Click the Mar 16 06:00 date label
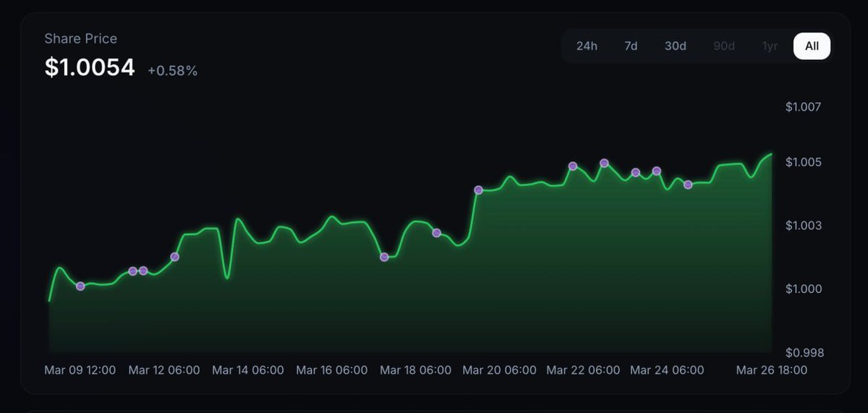The width and height of the screenshot is (868, 413). [332, 370]
